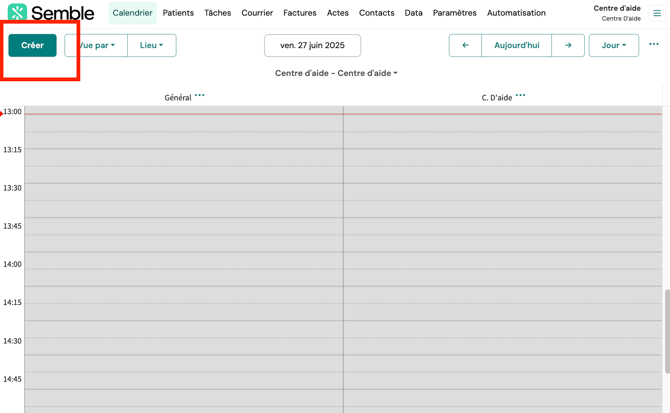Expand the Lieu dropdown
This screenshot has width=670, height=413.
tap(152, 45)
